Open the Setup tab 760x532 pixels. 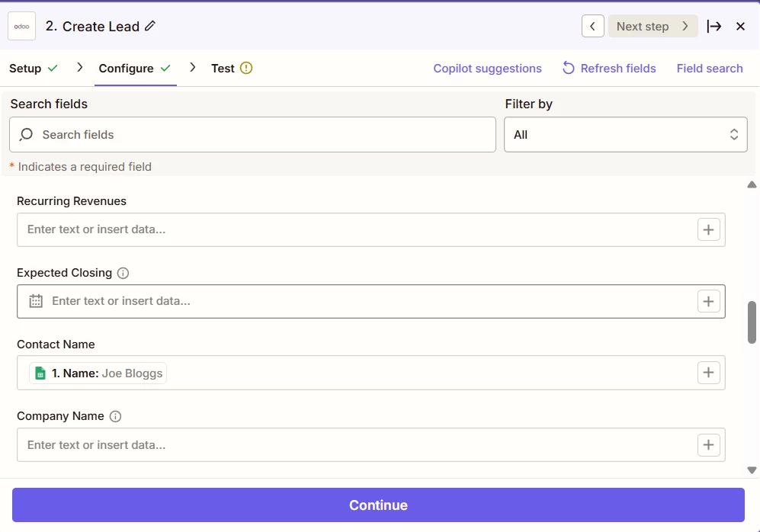coord(34,69)
